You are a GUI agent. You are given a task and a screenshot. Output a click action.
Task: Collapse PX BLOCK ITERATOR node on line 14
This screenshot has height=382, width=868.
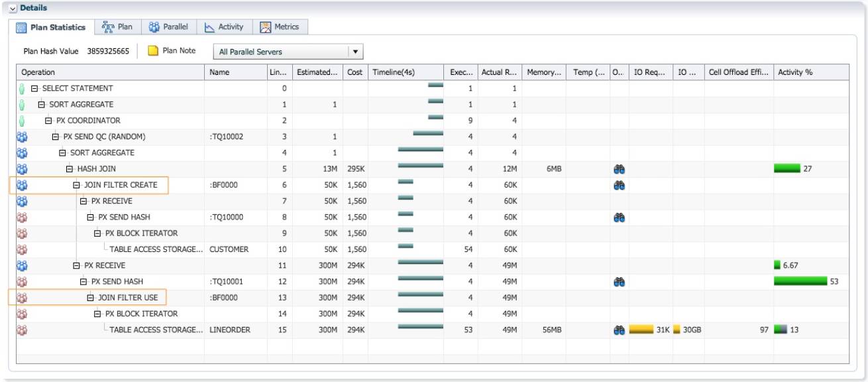pyautogui.click(x=98, y=314)
